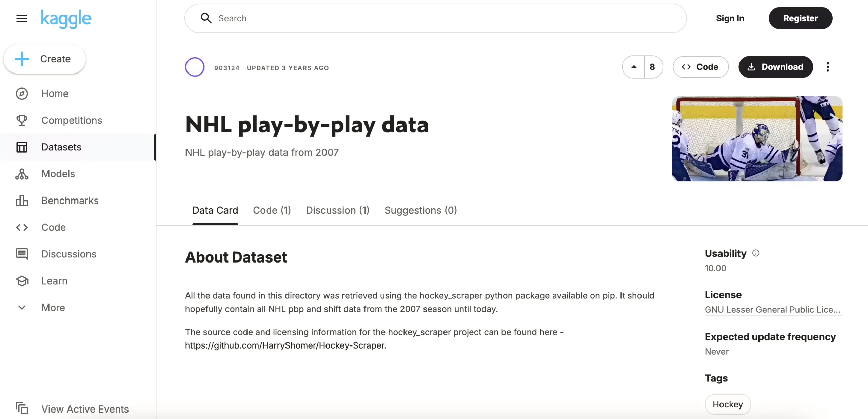Click the 903124 author name
The image size is (868, 419).
tap(227, 68)
